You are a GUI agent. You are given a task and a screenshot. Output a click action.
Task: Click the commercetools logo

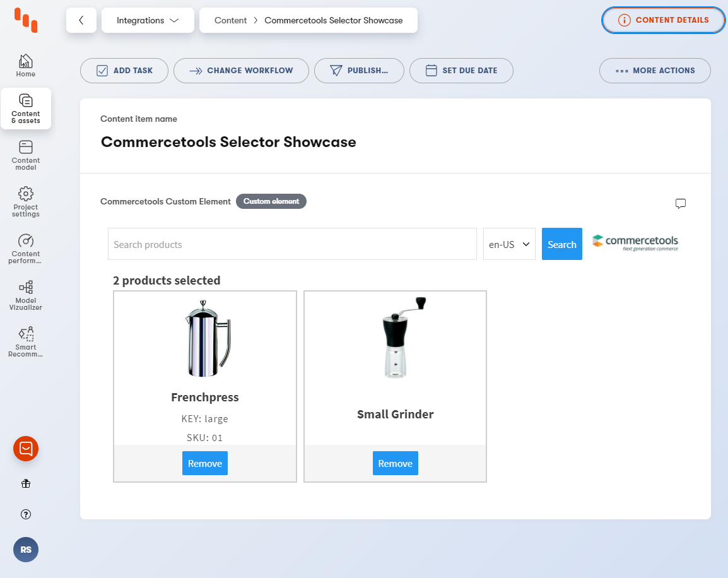click(635, 242)
